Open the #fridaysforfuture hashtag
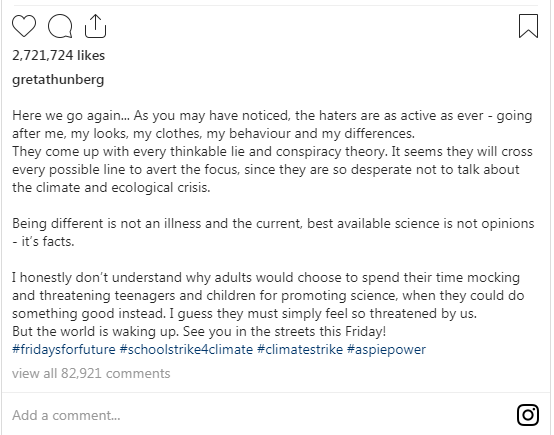 [x=64, y=349]
